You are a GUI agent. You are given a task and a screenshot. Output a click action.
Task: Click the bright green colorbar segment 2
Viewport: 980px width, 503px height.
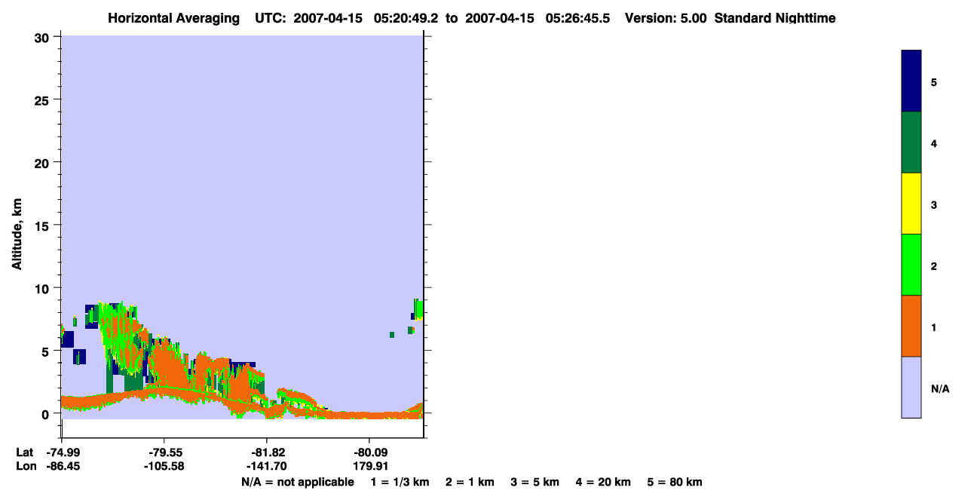click(x=911, y=265)
